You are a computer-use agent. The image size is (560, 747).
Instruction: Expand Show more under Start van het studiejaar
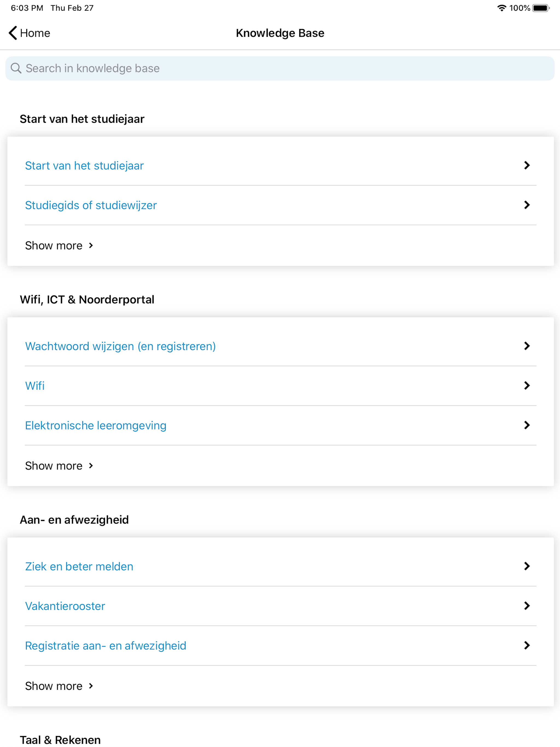pos(59,246)
